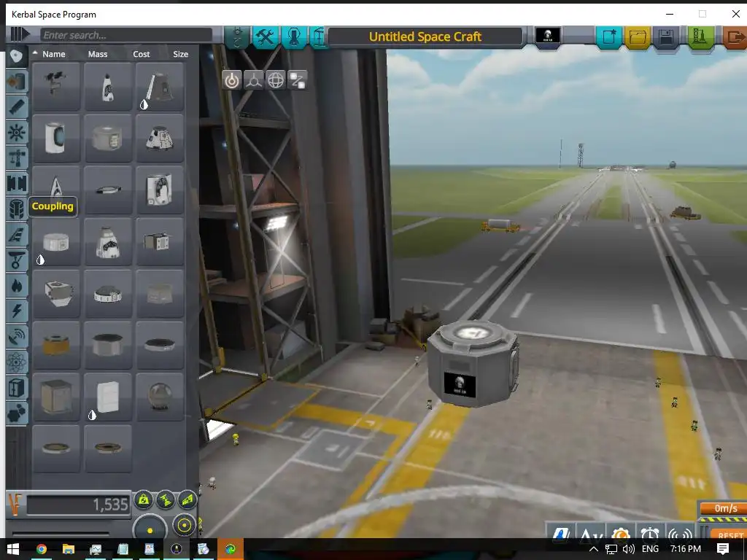Viewport: 747px width, 560px height.
Task: Open the Fuel Tanks parts category
Action: (17, 82)
